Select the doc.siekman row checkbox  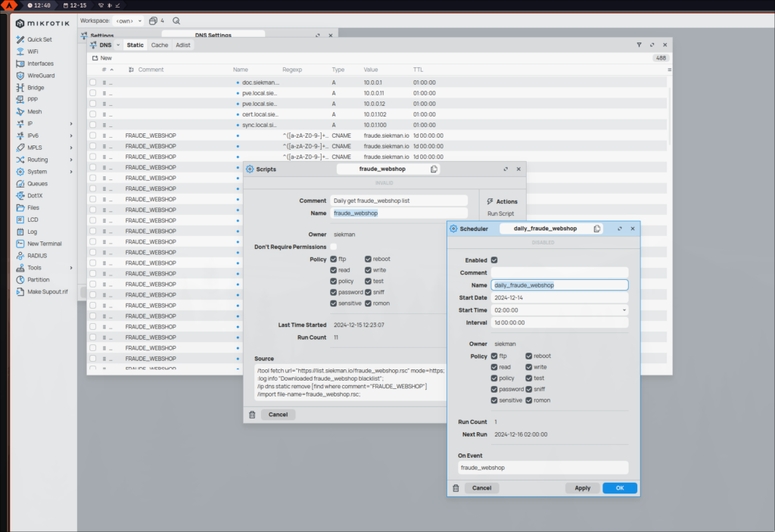tap(93, 82)
